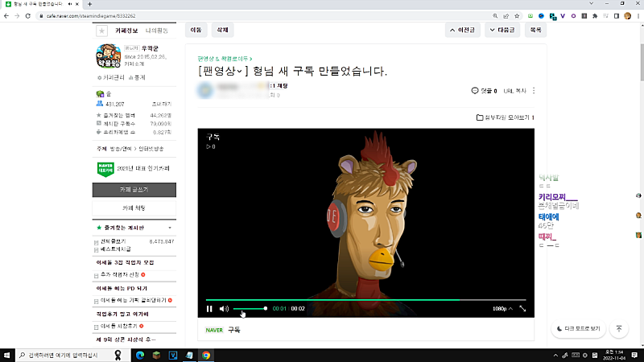Image resolution: width=644 pixels, height=362 pixels.
Task: Open the 이세돌 시청후기 board
Action: coord(119,326)
